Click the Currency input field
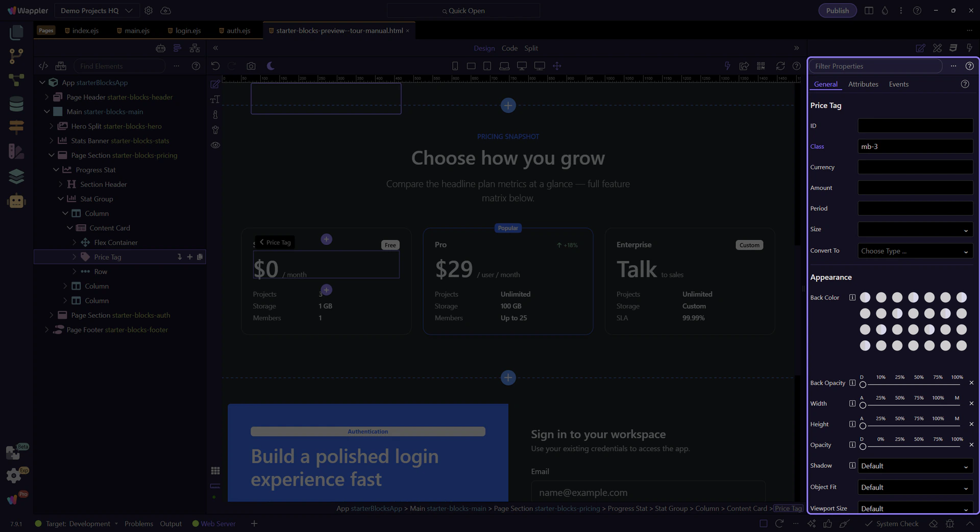The height and width of the screenshot is (532, 980). click(x=915, y=167)
